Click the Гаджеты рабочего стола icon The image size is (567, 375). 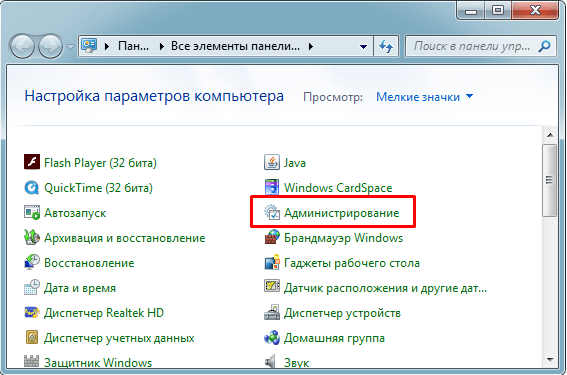[x=272, y=262]
